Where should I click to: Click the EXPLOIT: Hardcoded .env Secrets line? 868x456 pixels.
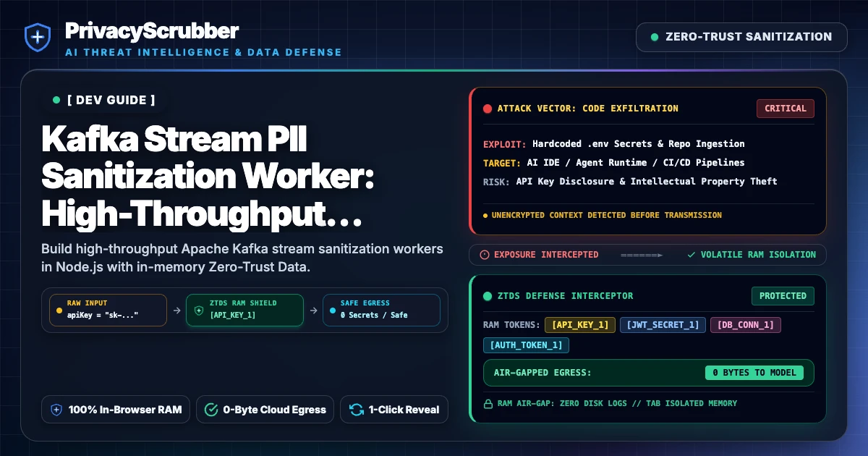coord(614,144)
